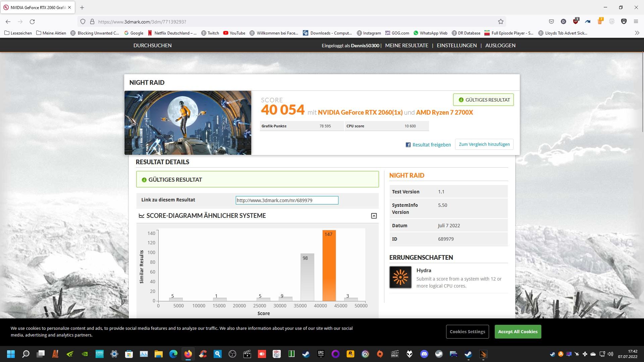644x362 pixels.
Task: Click Zum Vergleich hinzufügen button
Action: click(x=484, y=144)
